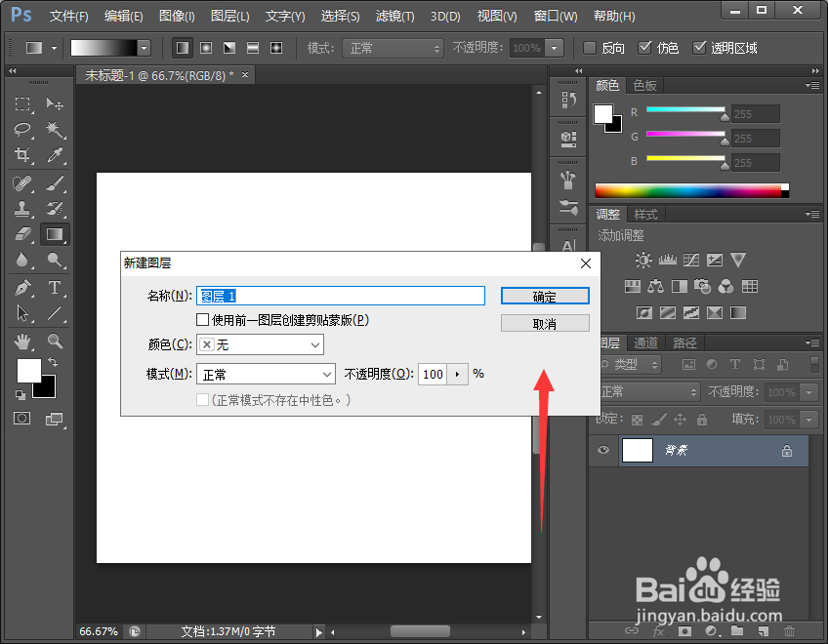
Task: Open gradient picker dropdown arrow
Action: [145, 48]
